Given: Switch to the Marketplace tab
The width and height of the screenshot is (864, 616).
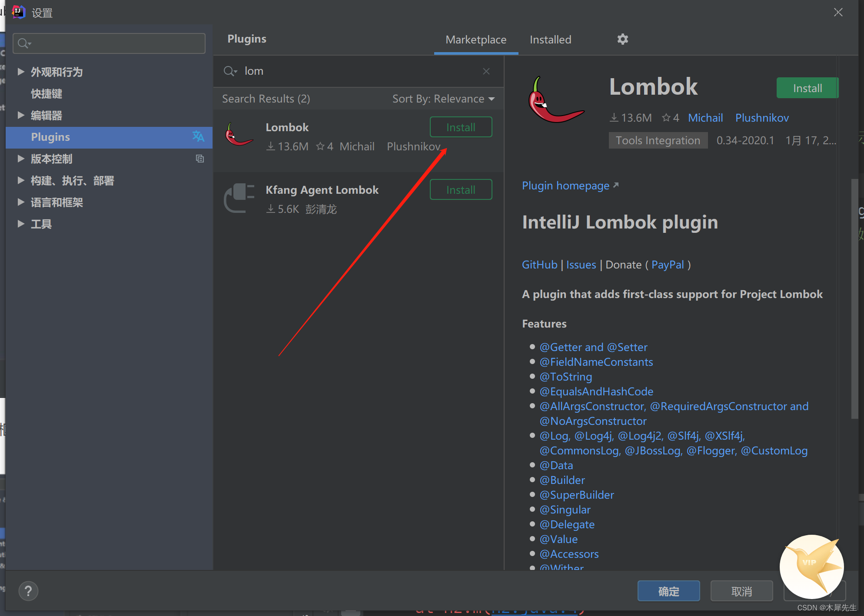Looking at the screenshot, I should 476,40.
